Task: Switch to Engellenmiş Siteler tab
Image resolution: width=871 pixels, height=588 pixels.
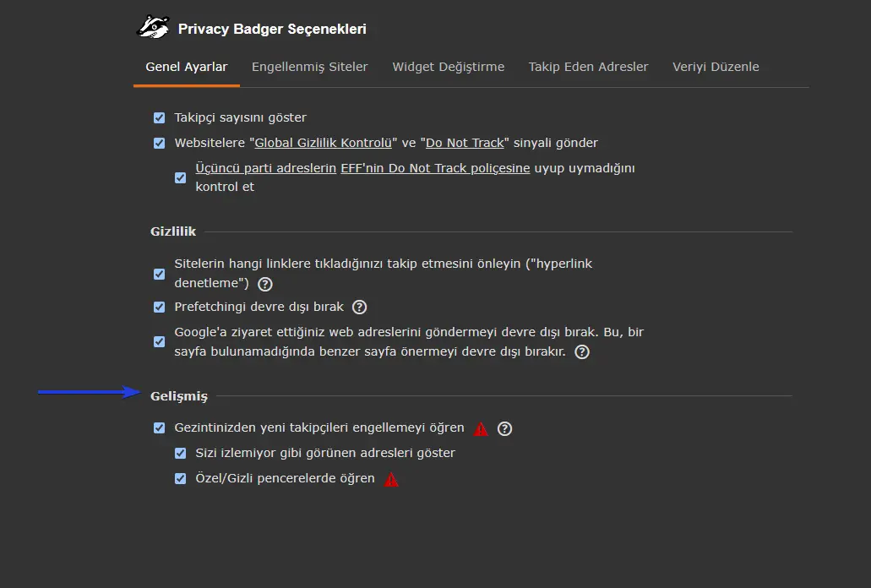Action: (x=310, y=68)
